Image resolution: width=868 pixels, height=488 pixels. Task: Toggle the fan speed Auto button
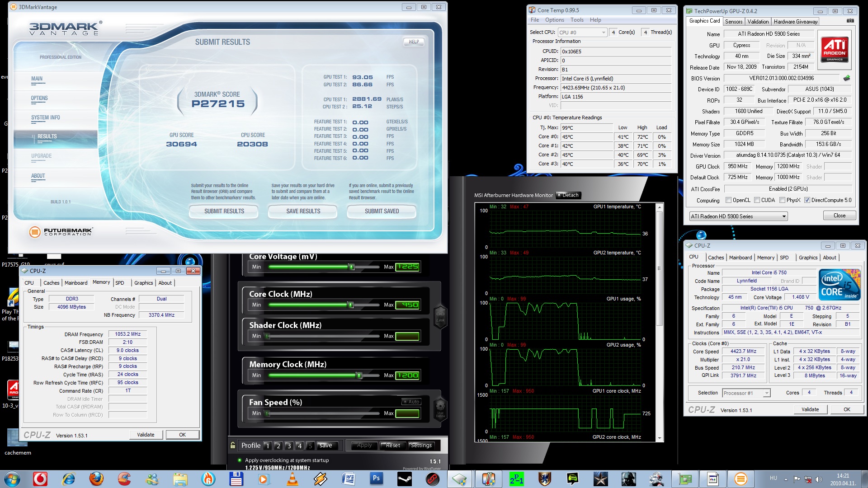tap(411, 402)
